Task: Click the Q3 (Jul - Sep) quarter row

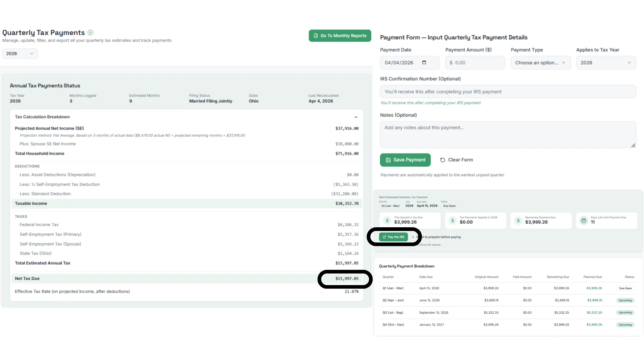Action: tap(508, 312)
